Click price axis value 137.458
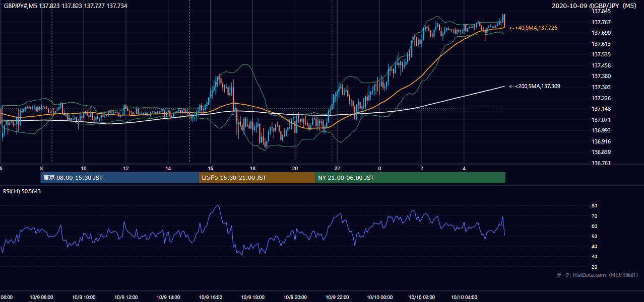The image size is (644, 302). (x=602, y=65)
